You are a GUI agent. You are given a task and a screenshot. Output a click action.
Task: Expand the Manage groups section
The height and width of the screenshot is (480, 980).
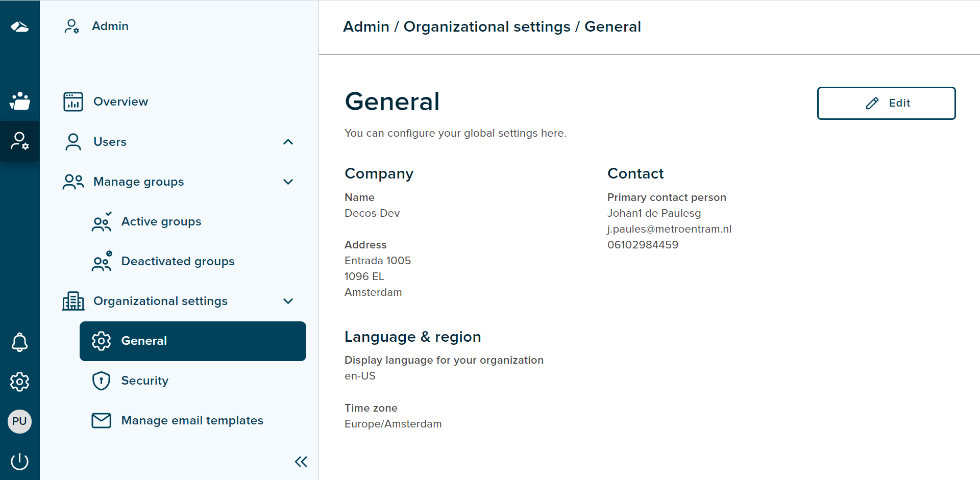[x=288, y=182]
